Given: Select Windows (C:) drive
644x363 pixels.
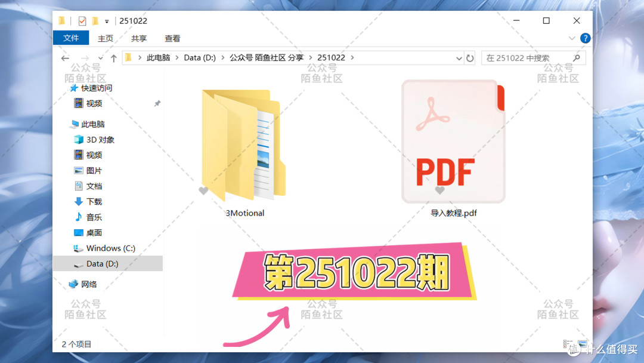Looking at the screenshot, I should 110,248.
